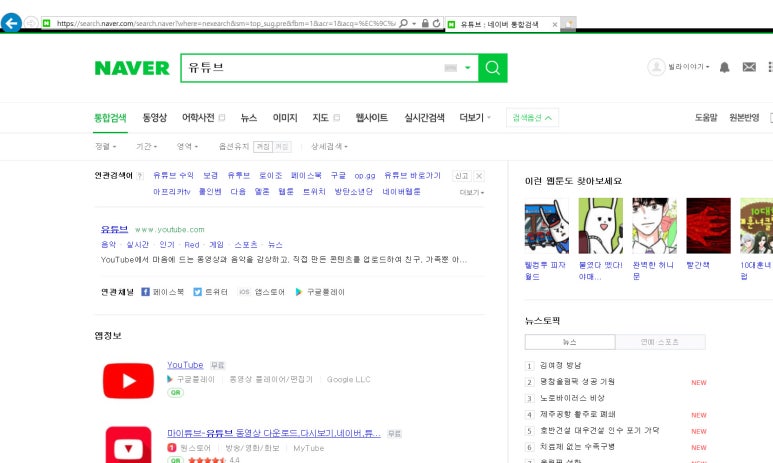773x463 pixels.
Task: Expand related searches with 더보기
Action: [472, 192]
